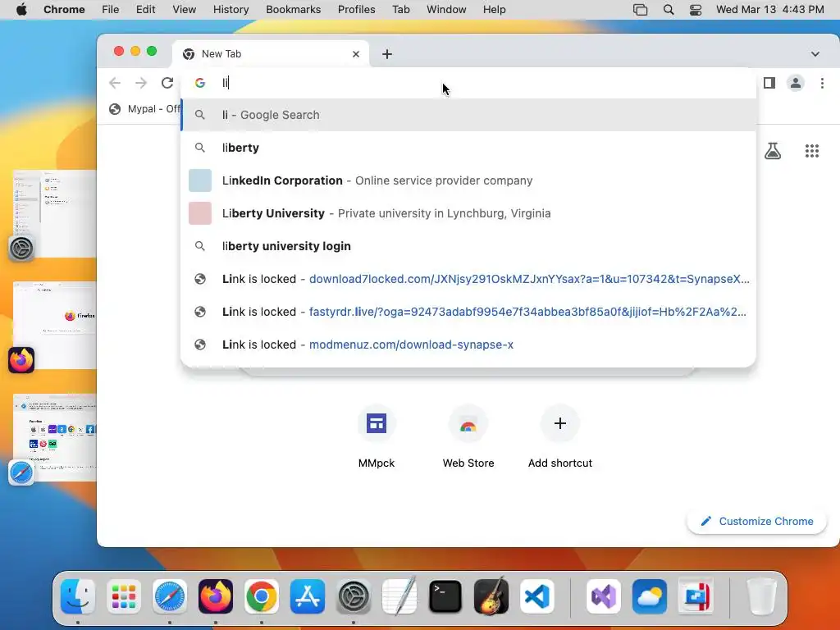Open the Bookmarks menu
Image resolution: width=840 pixels, height=630 pixels.
(x=293, y=10)
